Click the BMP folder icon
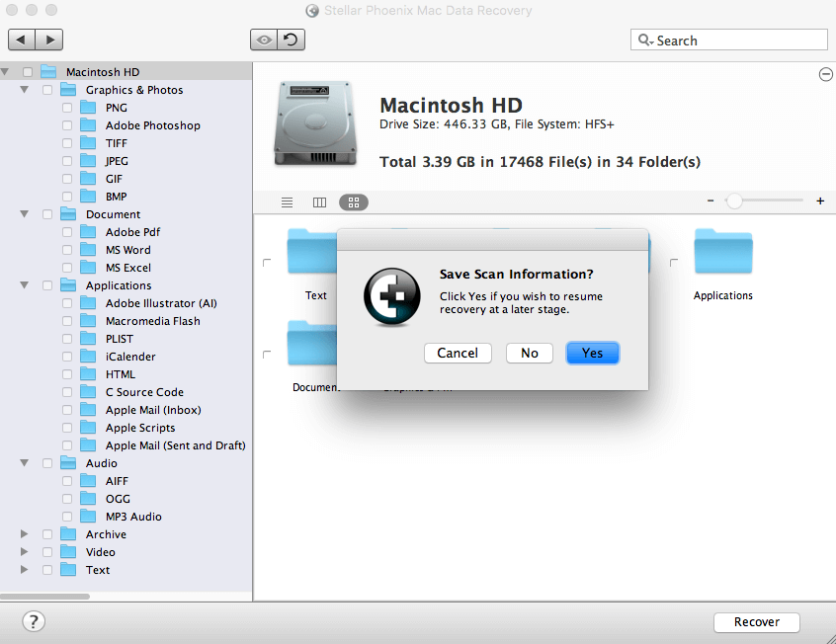 click(88, 197)
